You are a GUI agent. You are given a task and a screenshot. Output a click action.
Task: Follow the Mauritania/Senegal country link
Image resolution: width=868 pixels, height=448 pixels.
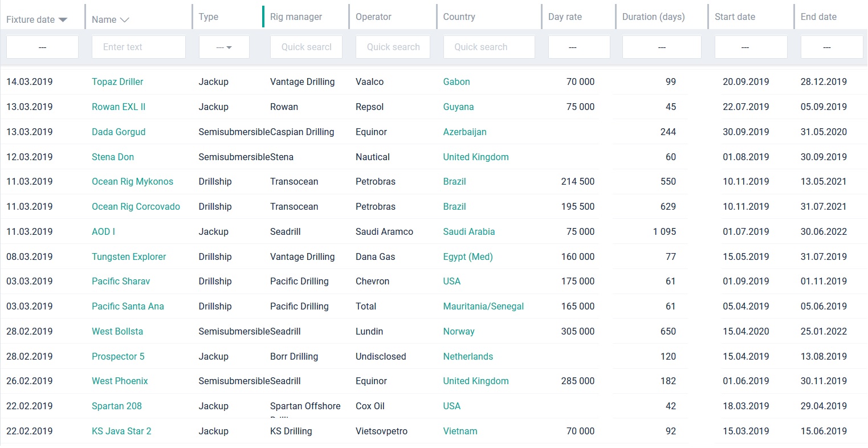483,307
